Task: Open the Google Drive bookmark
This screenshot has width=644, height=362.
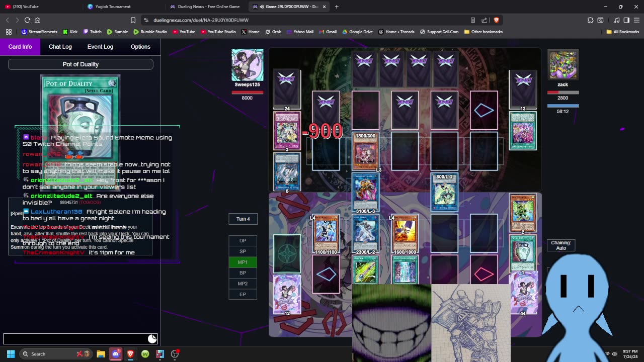Action: 357,32
